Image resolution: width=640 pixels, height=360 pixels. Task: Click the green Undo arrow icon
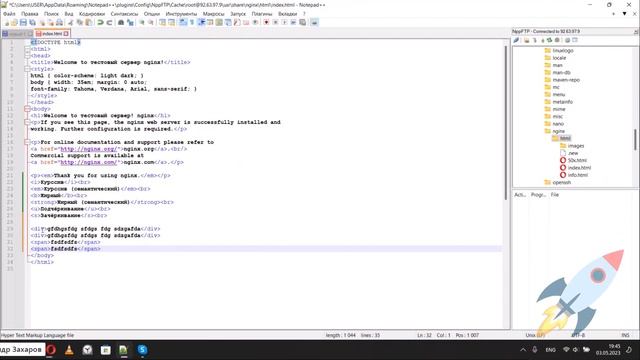(100, 22)
